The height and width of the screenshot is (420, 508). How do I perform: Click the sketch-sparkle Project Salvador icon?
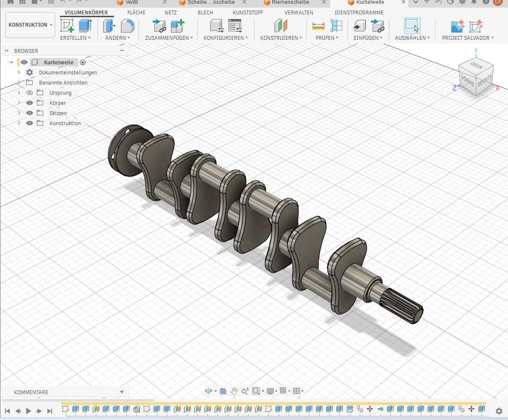476,26
